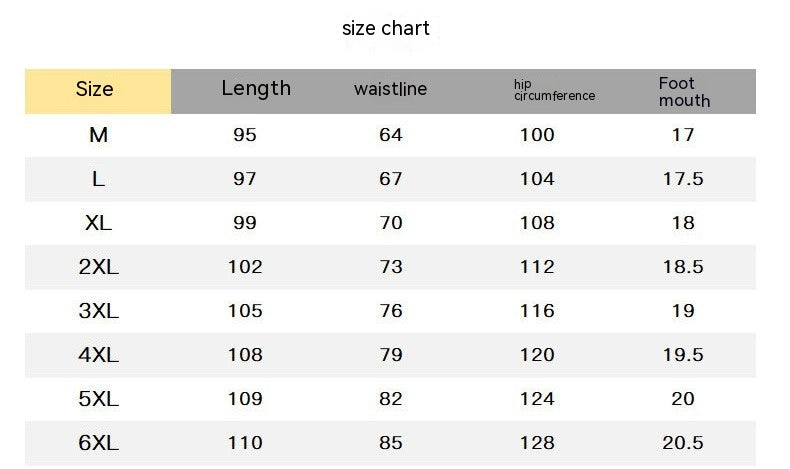This screenshot has height=469, width=790.
Task: Select the waistline column header
Action: [x=390, y=89]
